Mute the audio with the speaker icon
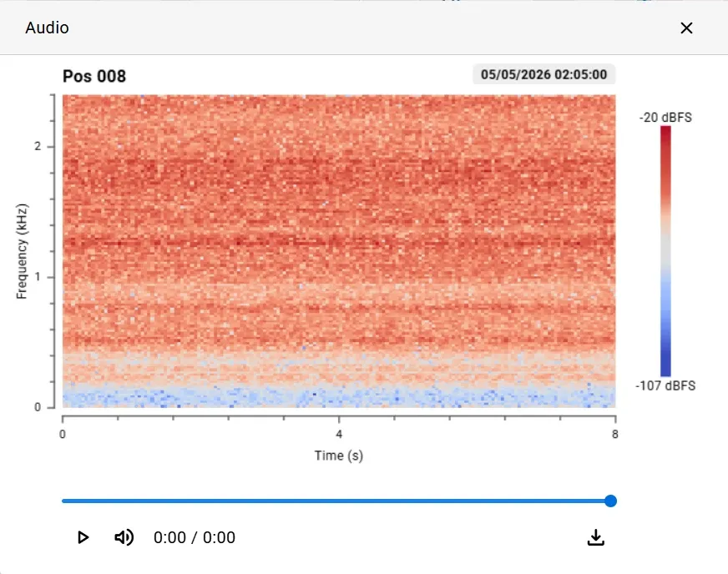Screen dimensions: 728x574 click(124, 537)
